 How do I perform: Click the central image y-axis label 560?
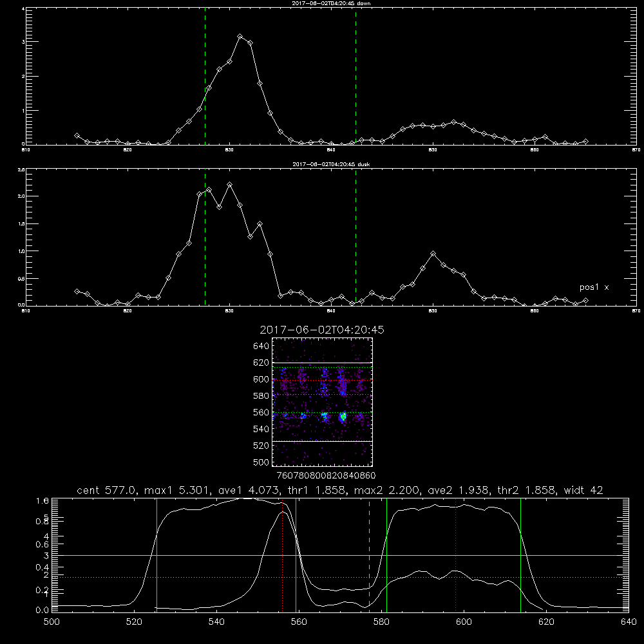(x=261, y=412)
